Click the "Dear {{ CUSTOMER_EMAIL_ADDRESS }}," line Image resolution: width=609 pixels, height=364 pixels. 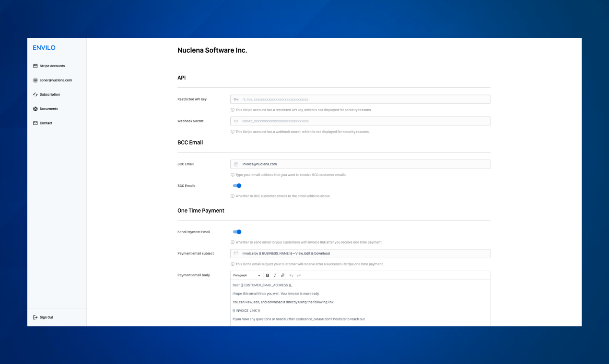tap(262, 285)
